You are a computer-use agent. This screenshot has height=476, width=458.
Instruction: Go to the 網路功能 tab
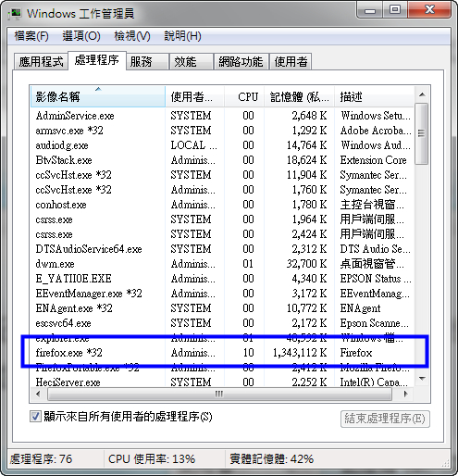pyautogui.click(x=241, y=62)
